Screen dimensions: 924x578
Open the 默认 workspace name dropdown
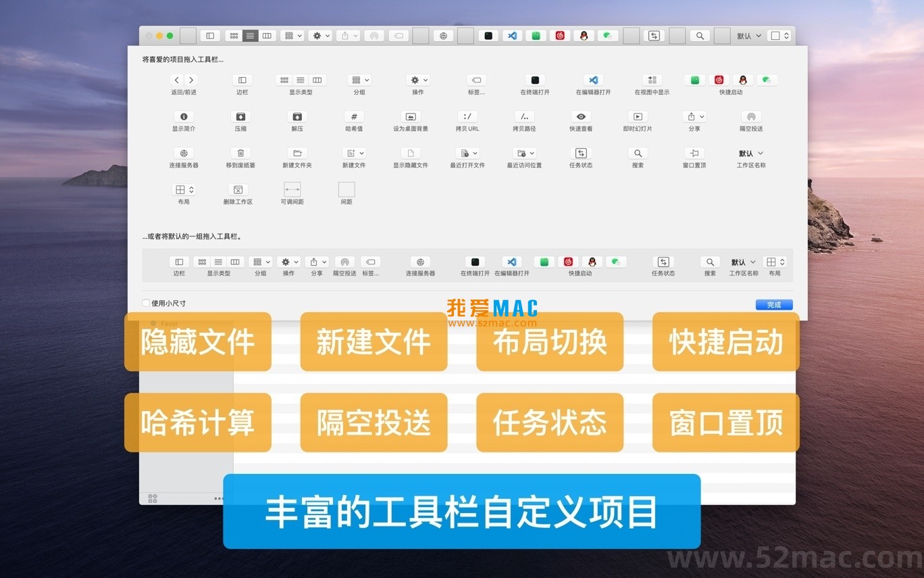tap(750, 153)
